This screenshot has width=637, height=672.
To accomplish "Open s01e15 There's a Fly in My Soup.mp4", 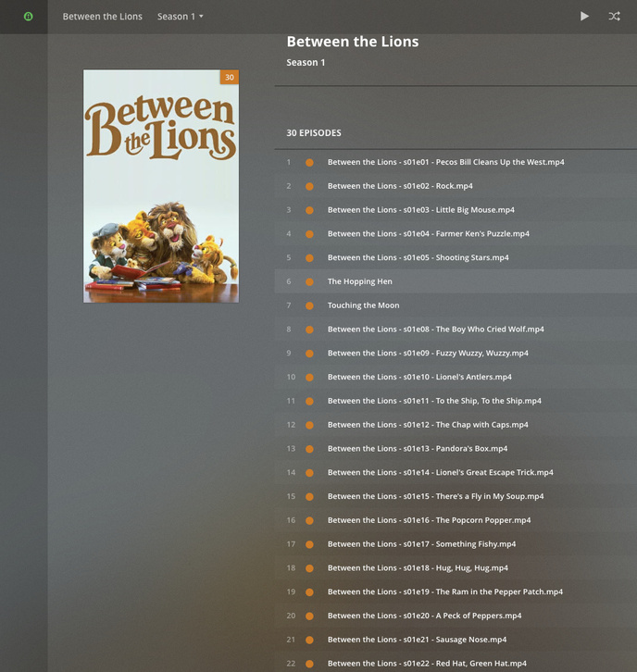I will click(435, 496).
